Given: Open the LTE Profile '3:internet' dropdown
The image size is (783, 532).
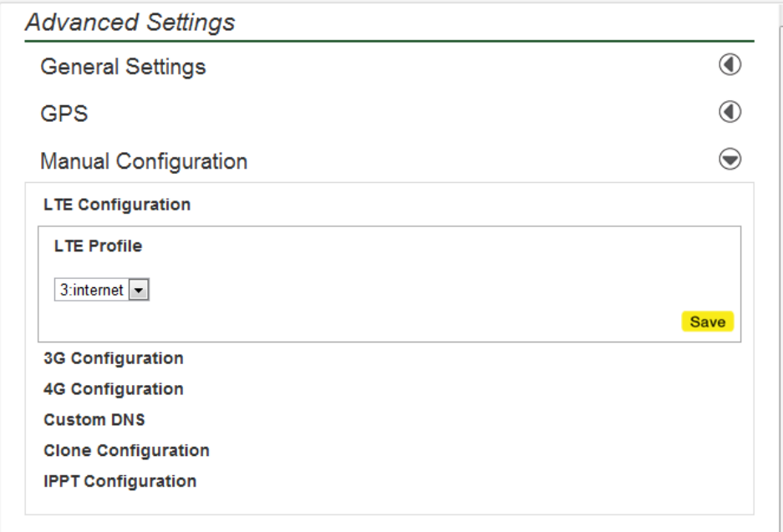Looking at the screenshot, I should (x=101, y=291).
